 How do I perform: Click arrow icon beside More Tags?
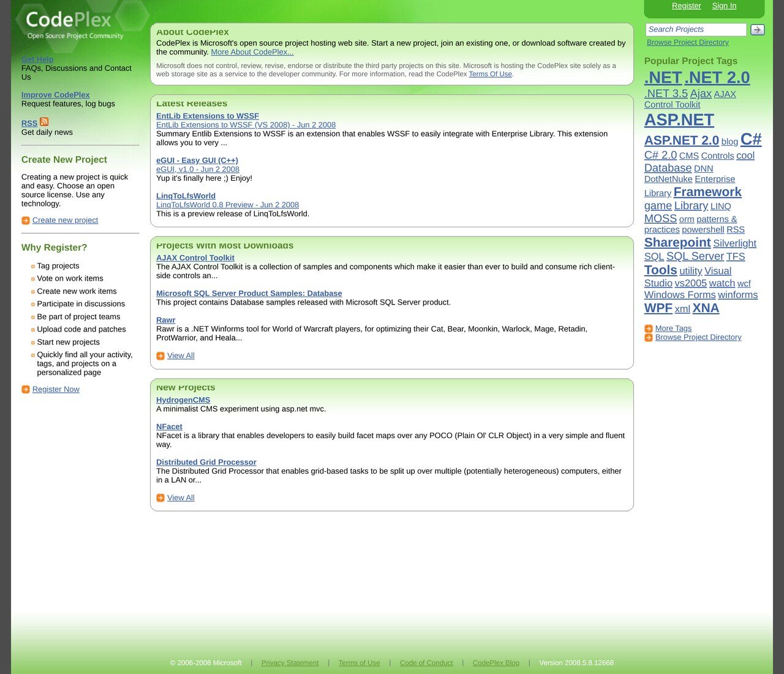649,328
